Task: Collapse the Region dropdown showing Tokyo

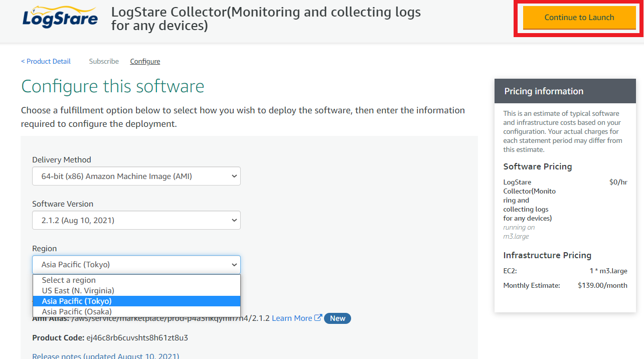Action: (x=136, y=265)
